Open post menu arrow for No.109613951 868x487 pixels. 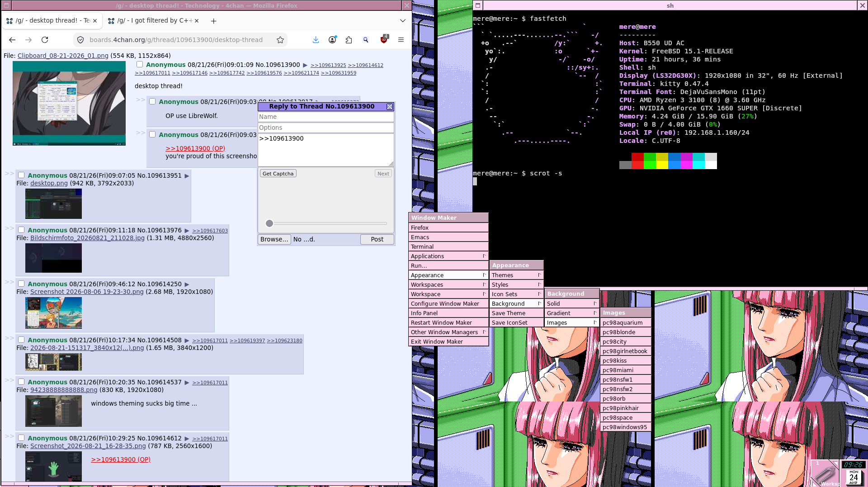tap(187, 176)
